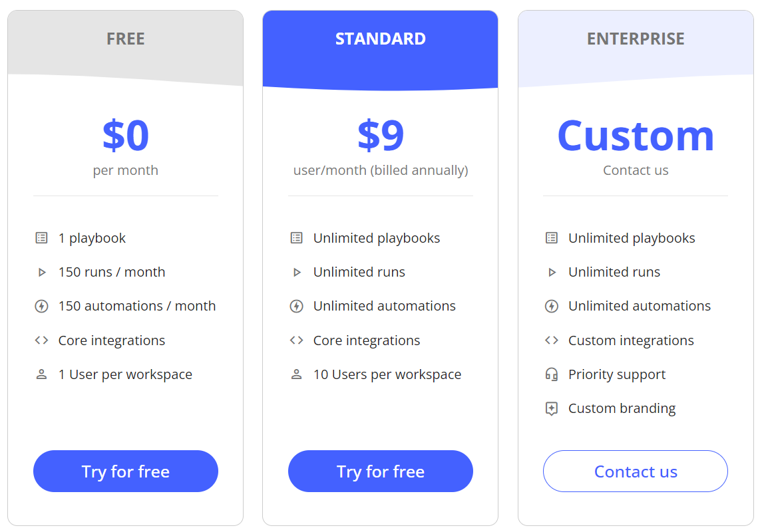The width and height of the screenshot is (760, 532).
Task: Select the FREE plan header
Action: click(125, 39)
